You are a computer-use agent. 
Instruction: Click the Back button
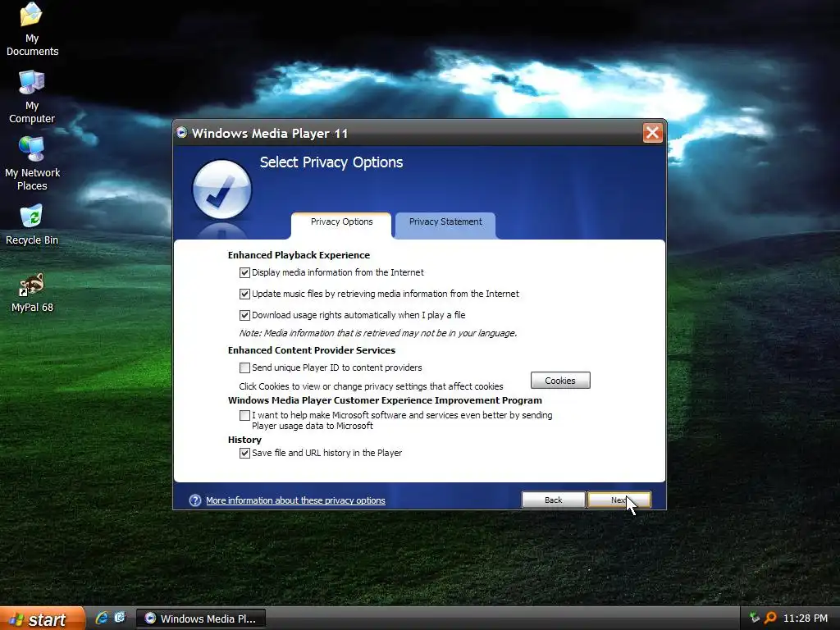click(554, 500)
